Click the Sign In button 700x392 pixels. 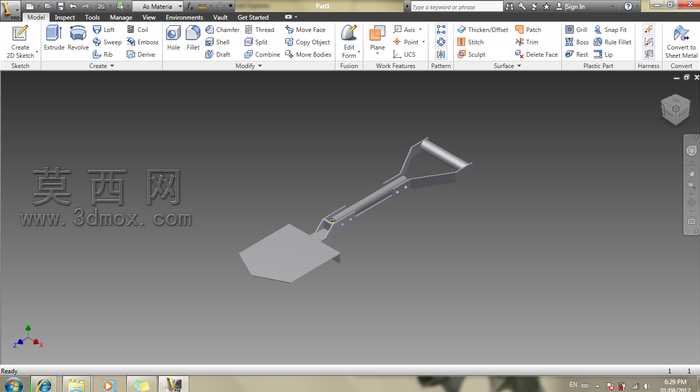[x=571, y=7]
